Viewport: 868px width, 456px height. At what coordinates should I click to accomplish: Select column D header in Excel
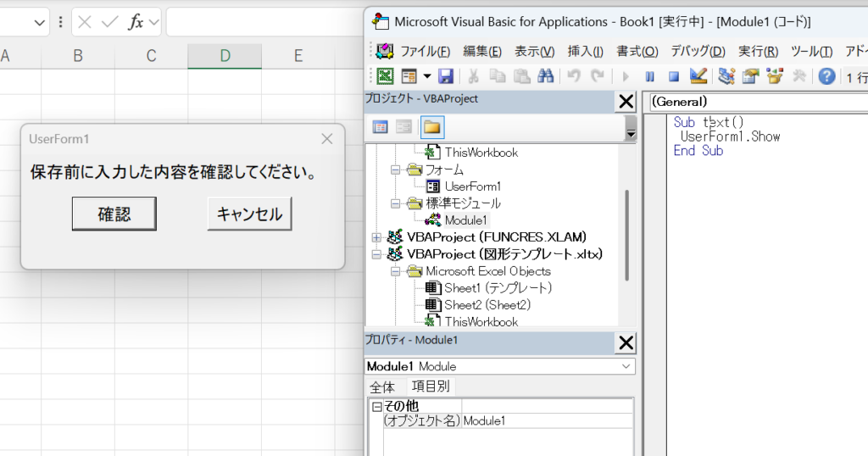(225, 56)
